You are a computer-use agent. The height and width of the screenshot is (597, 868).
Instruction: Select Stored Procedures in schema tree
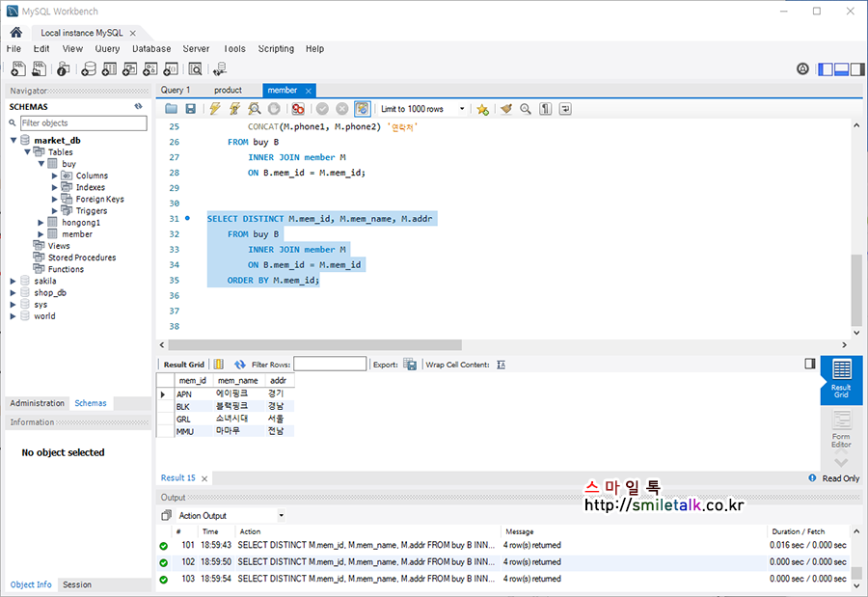click(82, 258)
